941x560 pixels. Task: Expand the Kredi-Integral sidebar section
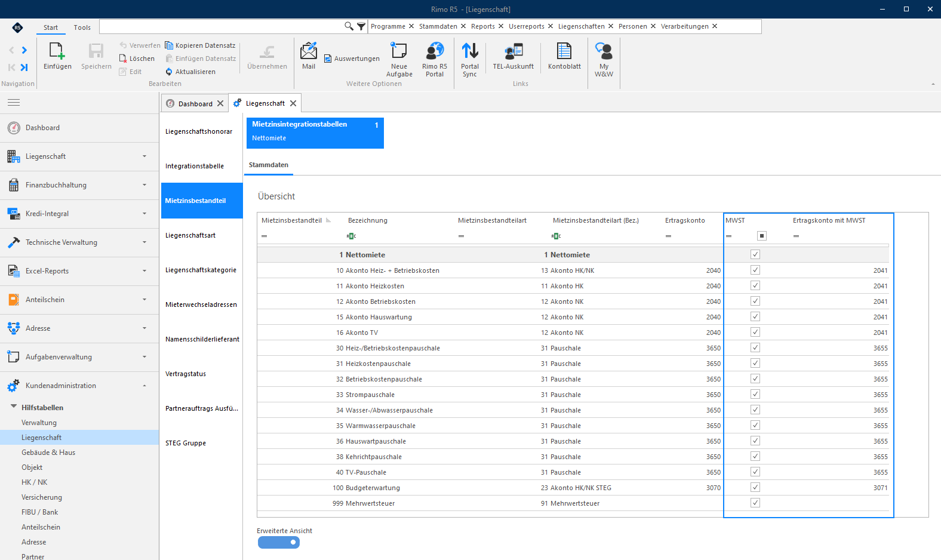(x=79, y=214)
